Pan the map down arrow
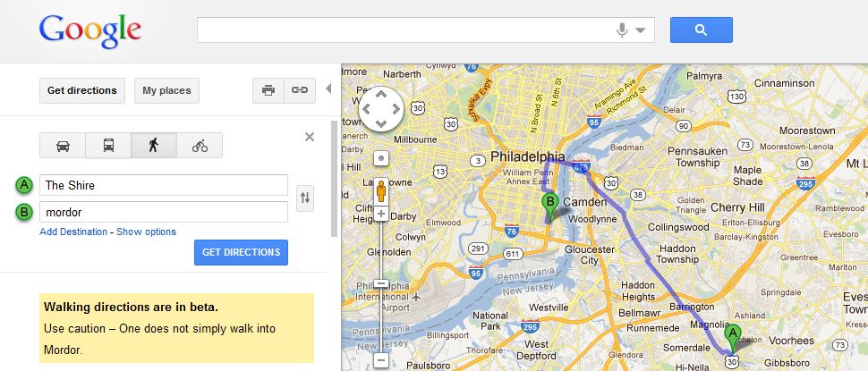This screenshot has height=371, width=868. [381, 123]
